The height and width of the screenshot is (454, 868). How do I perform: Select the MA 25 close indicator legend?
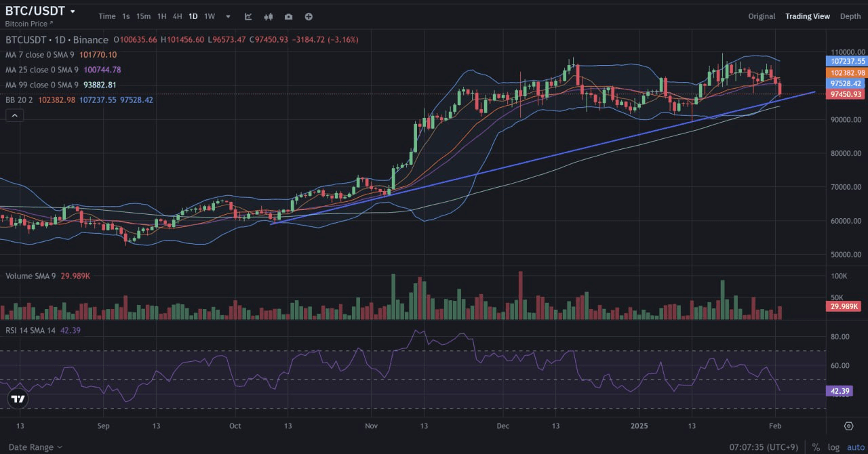pos(63,70)
